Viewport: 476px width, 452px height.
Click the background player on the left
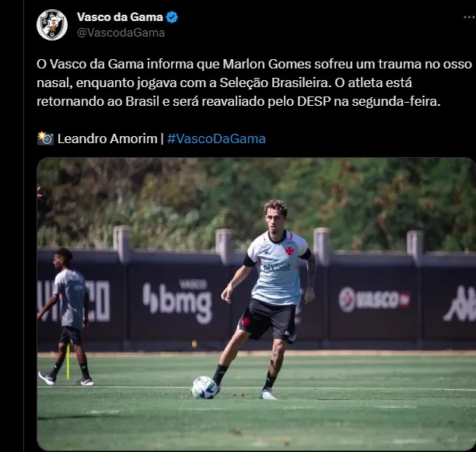click(66, 317)
